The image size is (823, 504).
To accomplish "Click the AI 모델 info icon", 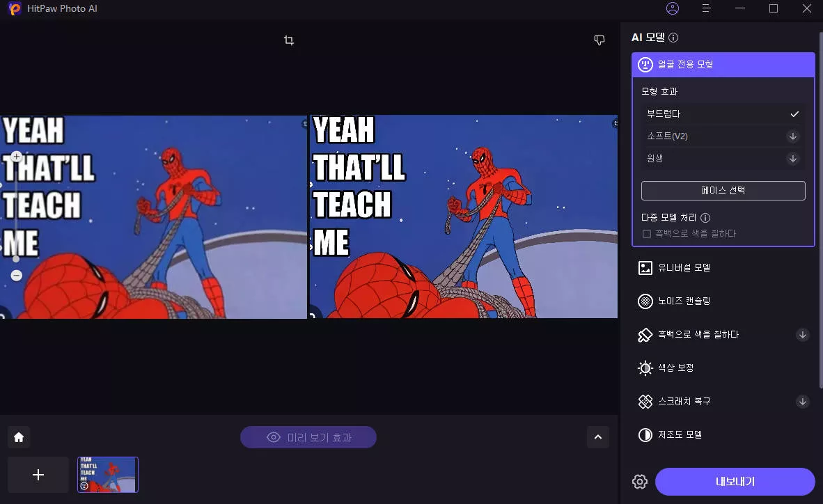I will [x=673, y=38].
